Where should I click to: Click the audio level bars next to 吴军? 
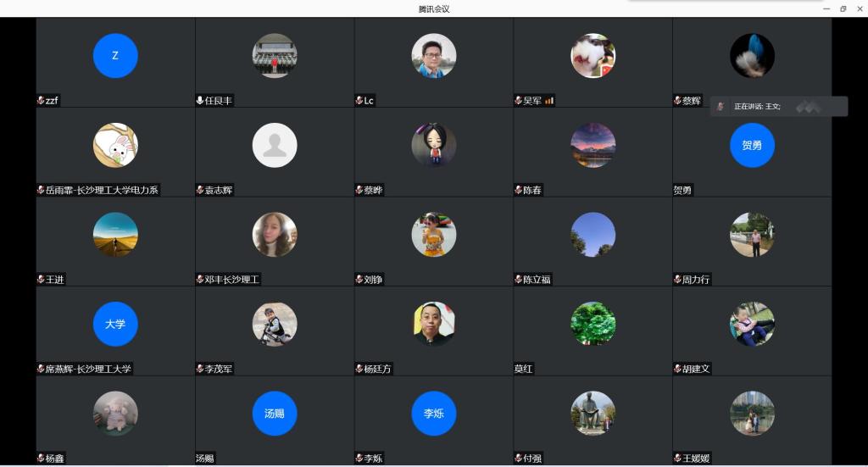click(x=549, y=101)
